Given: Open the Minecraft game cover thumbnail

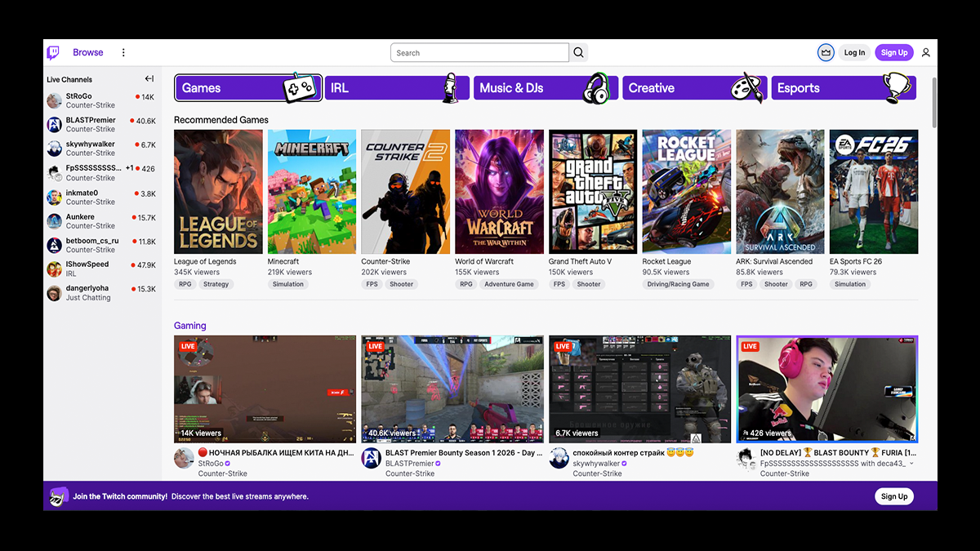Looking at the screenshot, I should [x=311, y=192].
